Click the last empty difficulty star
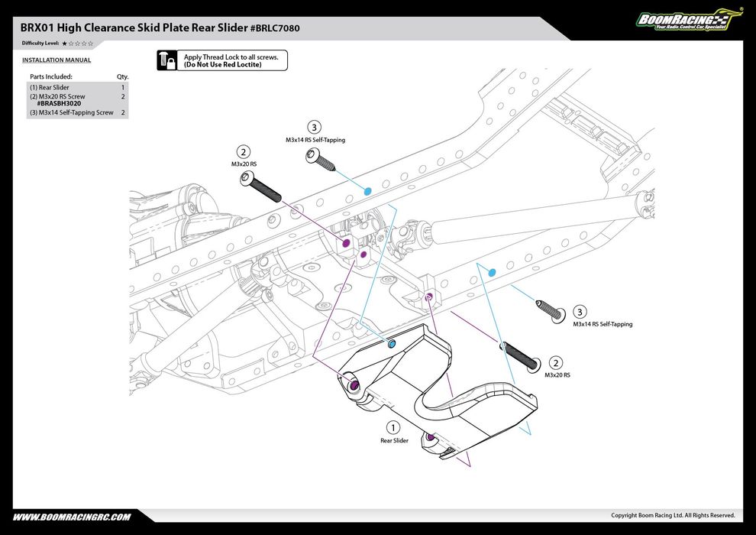 (x=91, y=44)
